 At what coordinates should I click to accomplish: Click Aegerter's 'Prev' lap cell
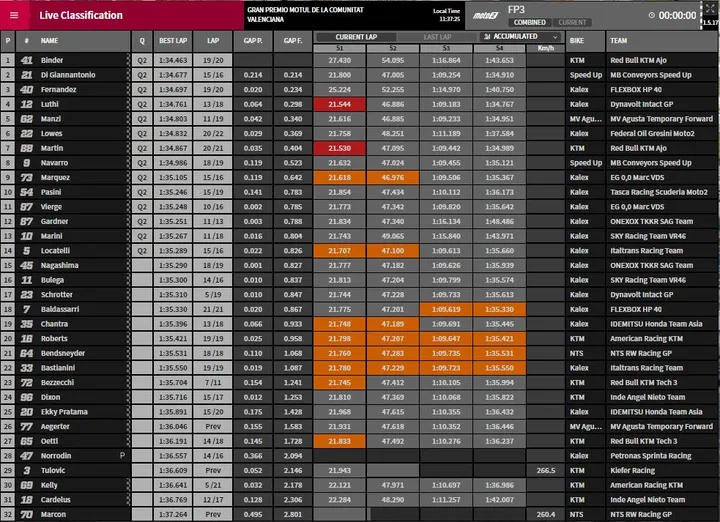213,427
